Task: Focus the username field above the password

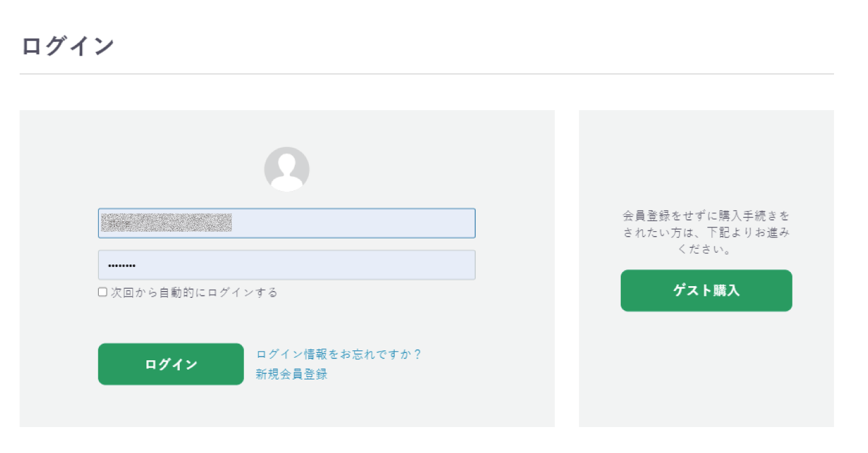Action: click(287, 223)
